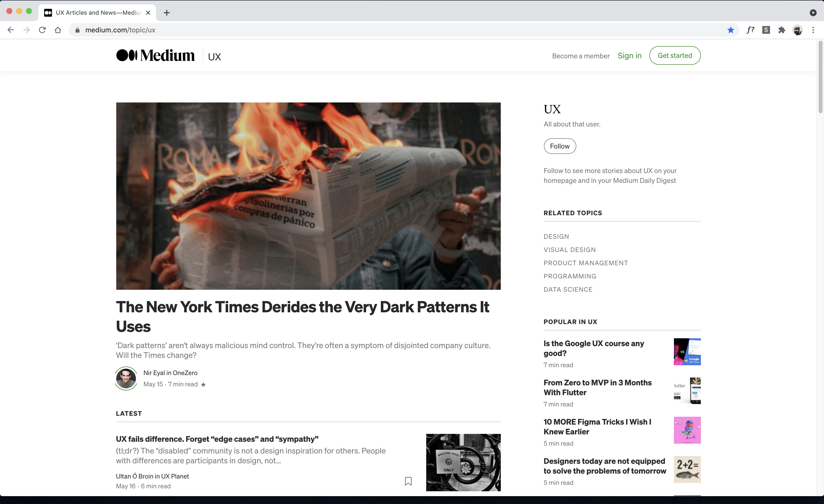Open Is the Google UX course any good
This screenshot has width=824, height=504.
(x=594, y=348)
